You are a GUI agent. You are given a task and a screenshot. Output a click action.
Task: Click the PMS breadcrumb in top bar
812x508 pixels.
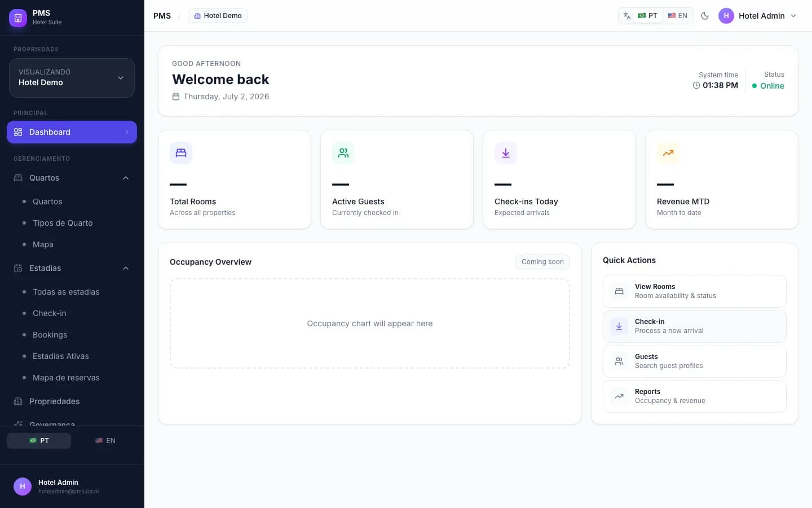tap(162, 16)
